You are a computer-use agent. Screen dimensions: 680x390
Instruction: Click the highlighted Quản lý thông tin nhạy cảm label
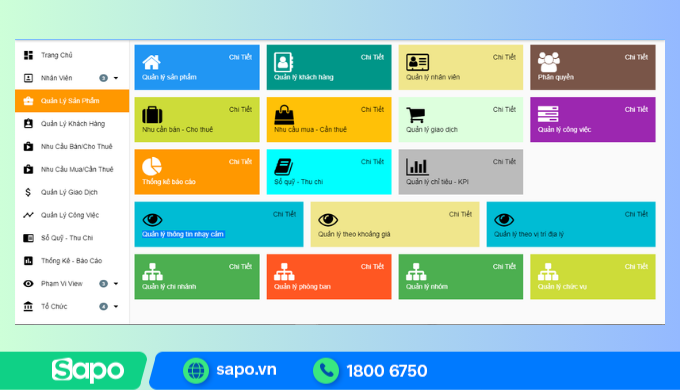(x=183, y=234)
